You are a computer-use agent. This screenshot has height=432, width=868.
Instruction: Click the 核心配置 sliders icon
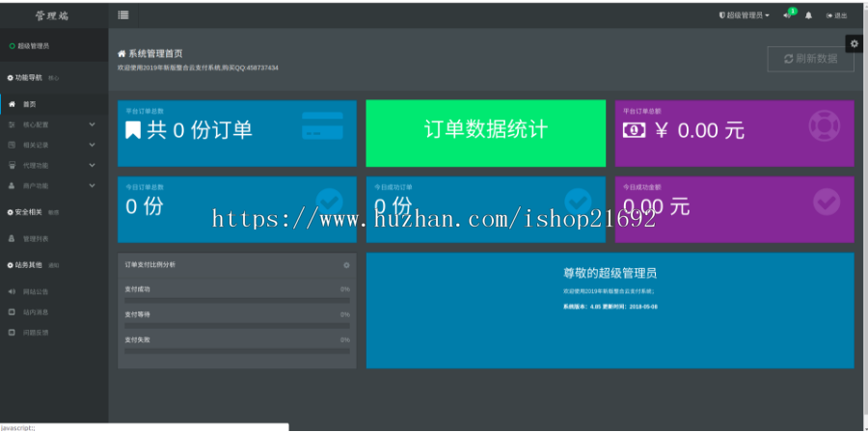pos(13,124)
